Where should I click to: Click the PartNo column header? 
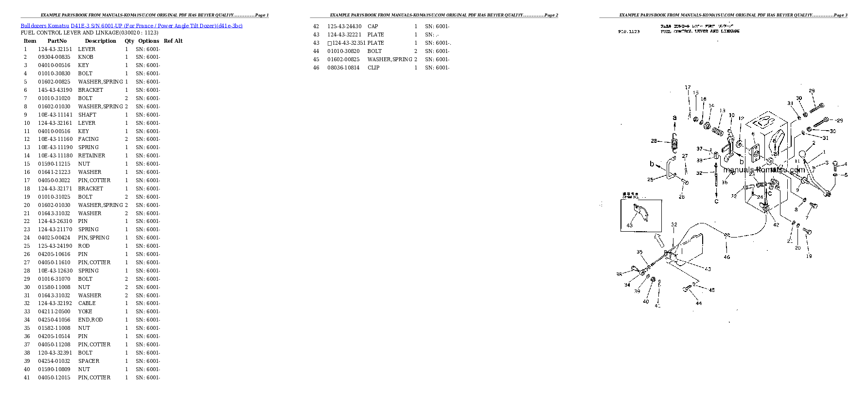pos(57,41)
